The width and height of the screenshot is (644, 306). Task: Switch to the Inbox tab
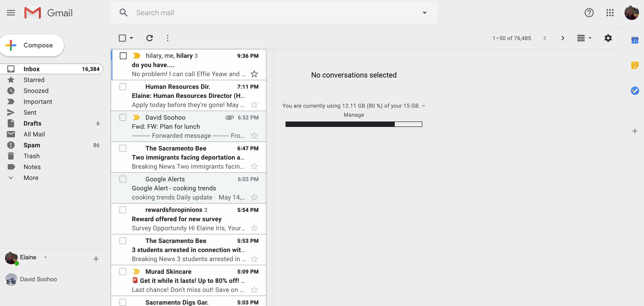click(31, 69)
